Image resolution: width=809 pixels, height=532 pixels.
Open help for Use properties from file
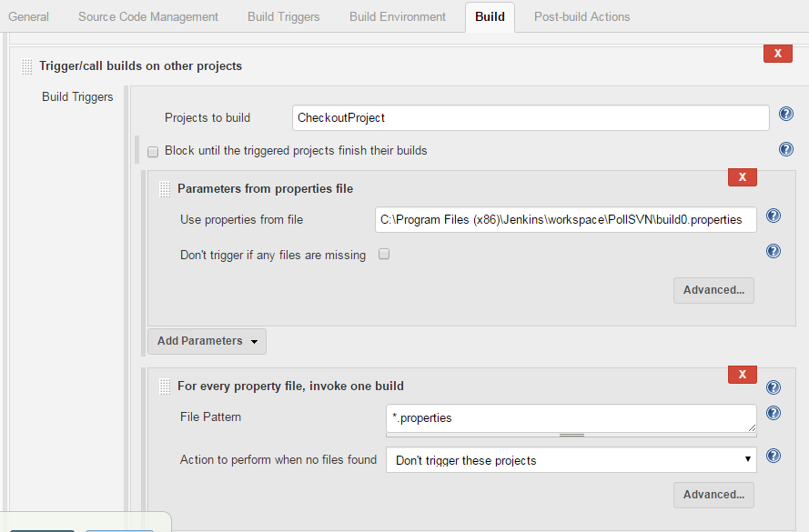pyautogui.click(x=773, y=216)
